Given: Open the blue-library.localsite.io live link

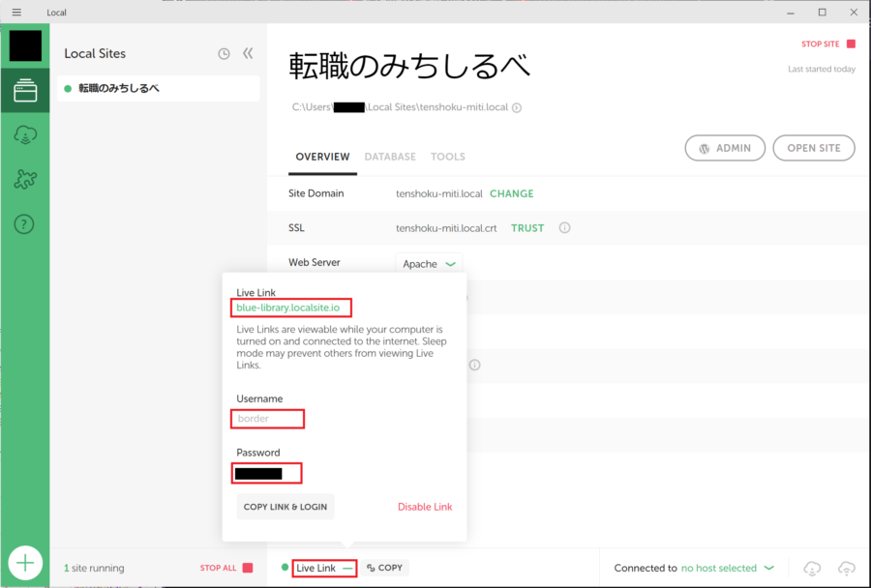Looking at the screenshot, I should click(287, 308).
